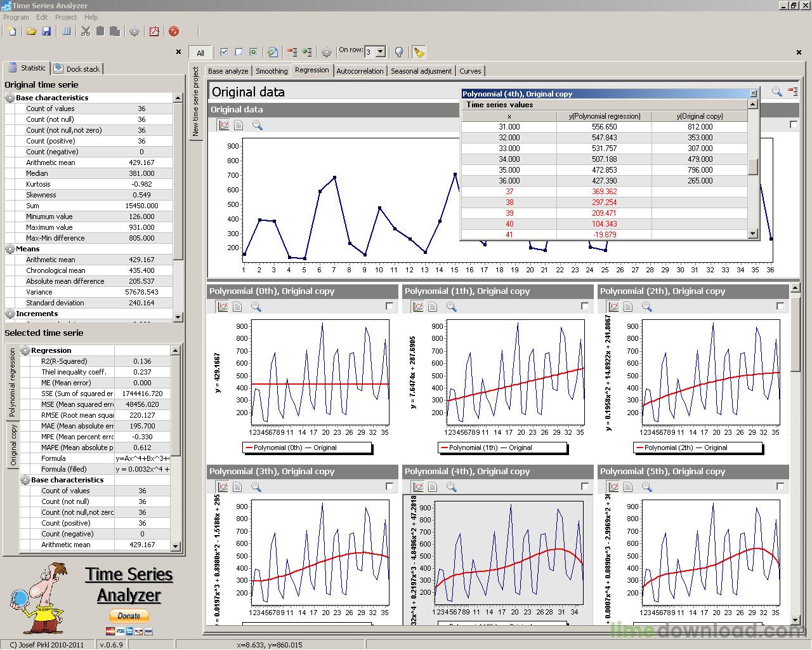This screenshot has width=812, height=650.
Task: Expand the Increments section
Action: tap(10, 314)
